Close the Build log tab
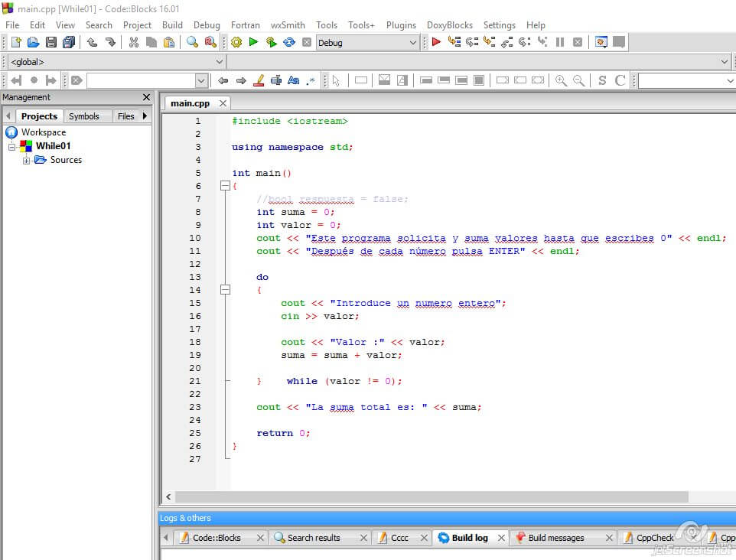 tap(501, 538)
